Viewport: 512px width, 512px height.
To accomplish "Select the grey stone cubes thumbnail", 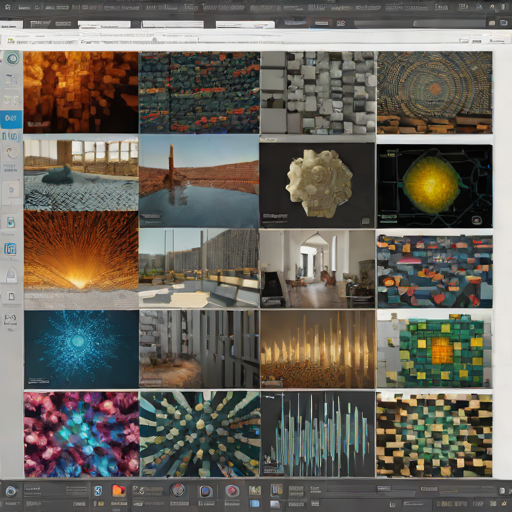I will point(317,93).
